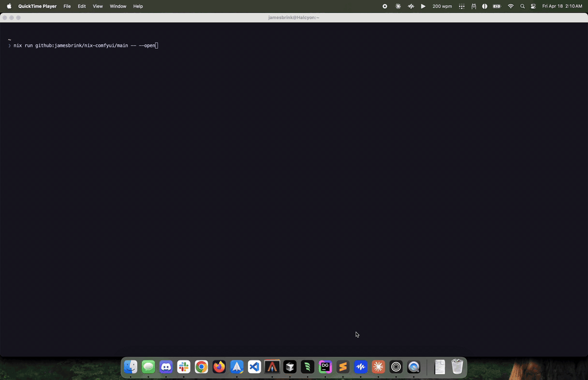Open the File menu

67,6
